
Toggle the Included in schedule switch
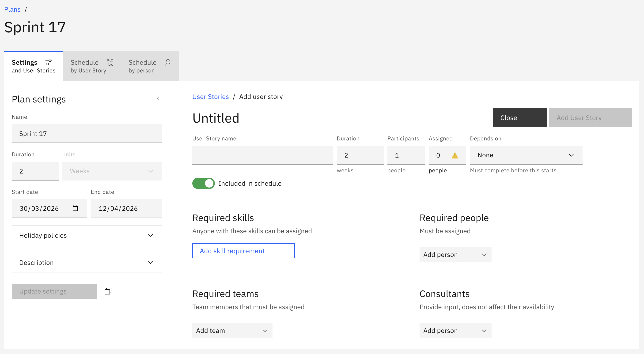pos(204,183)
